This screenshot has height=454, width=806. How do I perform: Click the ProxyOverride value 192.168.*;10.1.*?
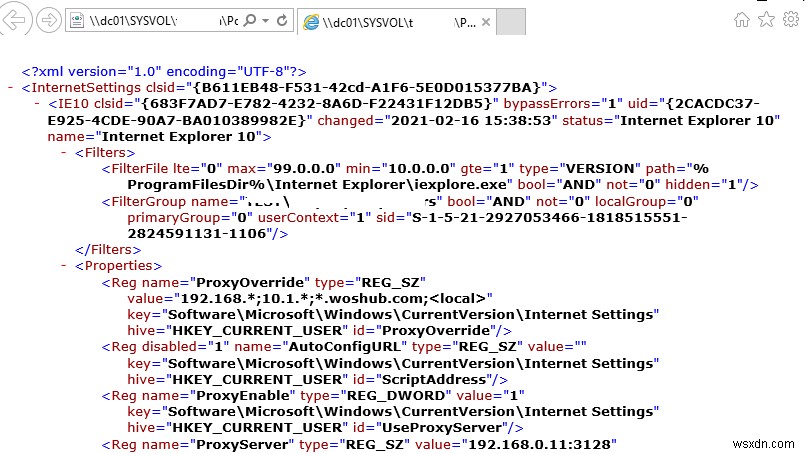coord(310,298)
